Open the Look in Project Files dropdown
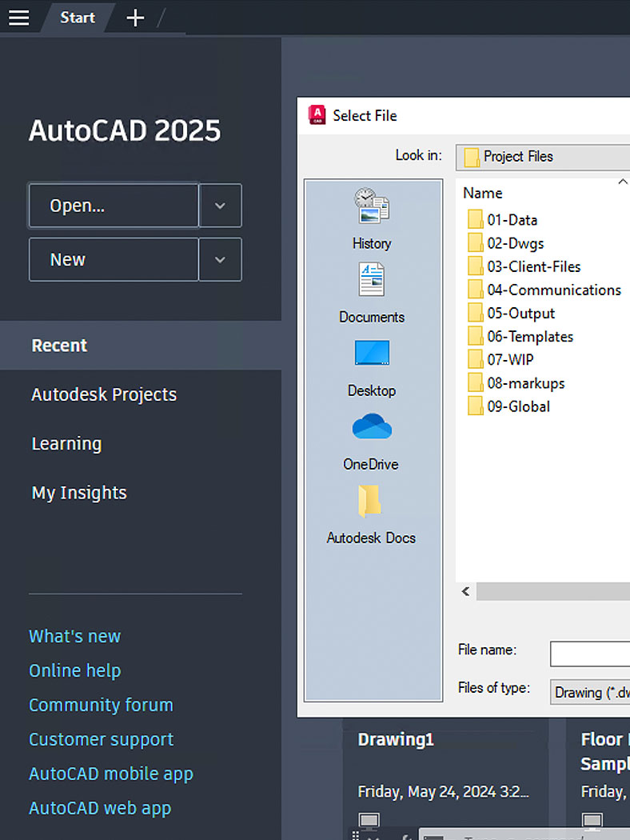630x840 pixels. [543, 157]
